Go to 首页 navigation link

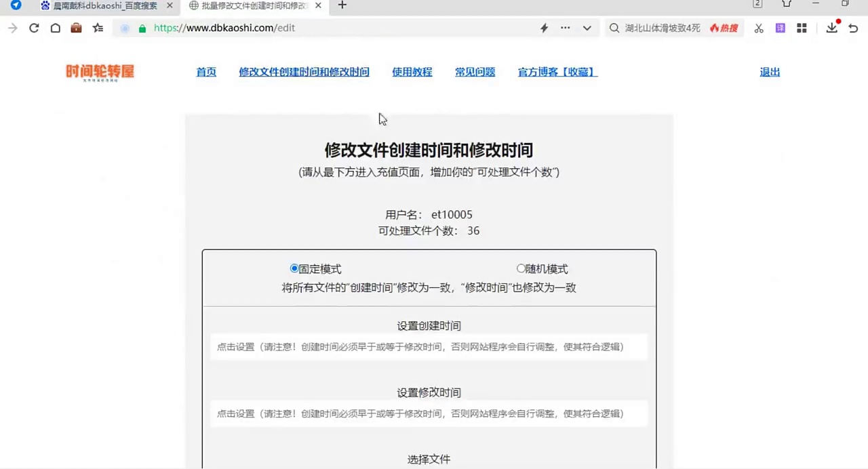click(206, 72)
